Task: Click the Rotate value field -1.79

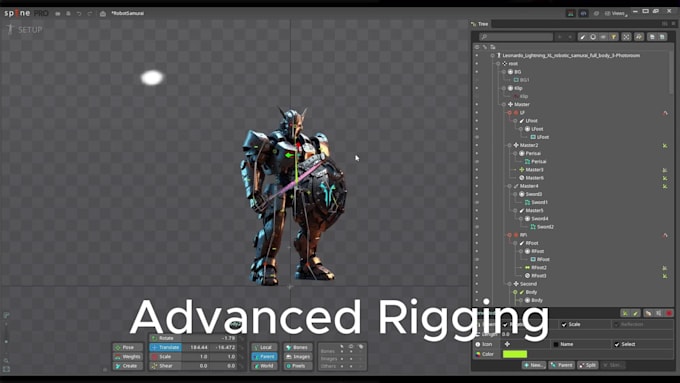Action: pyautogui.click(x=210, y=338)
